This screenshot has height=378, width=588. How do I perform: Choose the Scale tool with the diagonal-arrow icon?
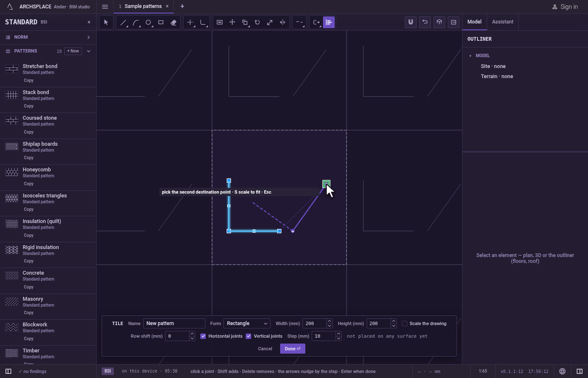tap(270, 22)
